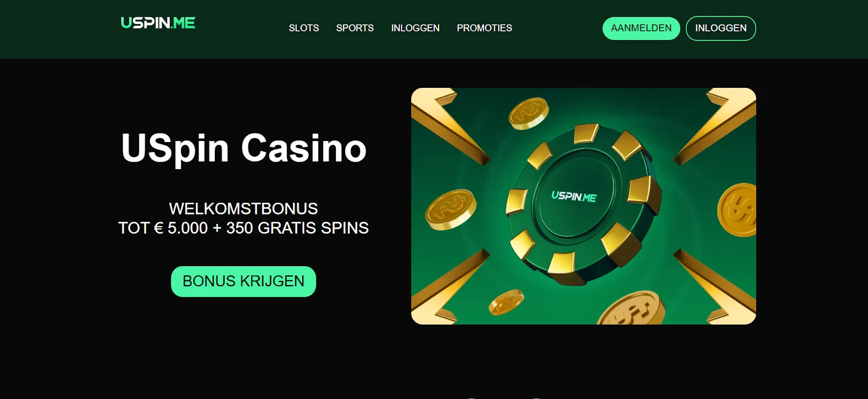Click gold arrow in banner's bottom-right corner
This screenshot has height=399, width=868.
pos(717,286)
